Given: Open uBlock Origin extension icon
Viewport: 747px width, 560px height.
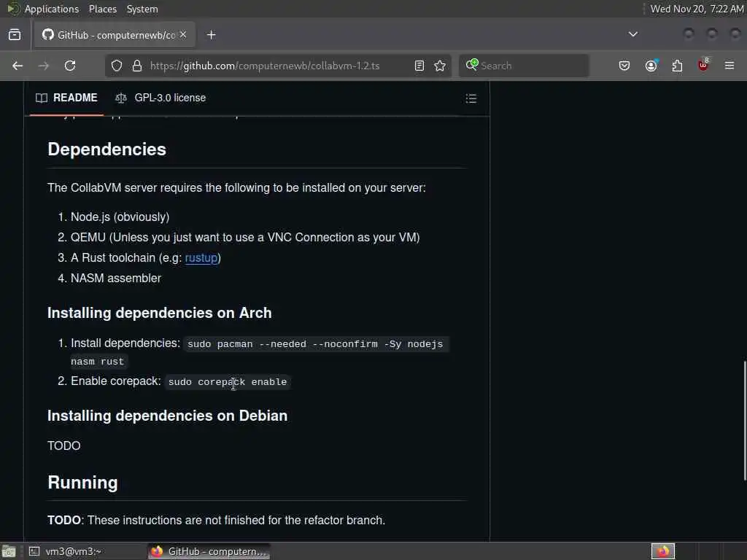Looking at the screenshot, I should tap(703, 65).
